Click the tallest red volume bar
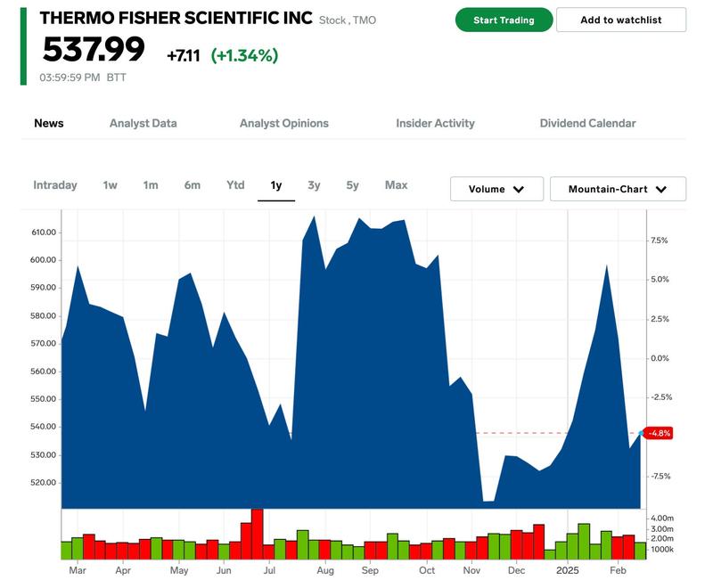Image resolution: width=713 pixels, height=588 pixels. [258, 534]
